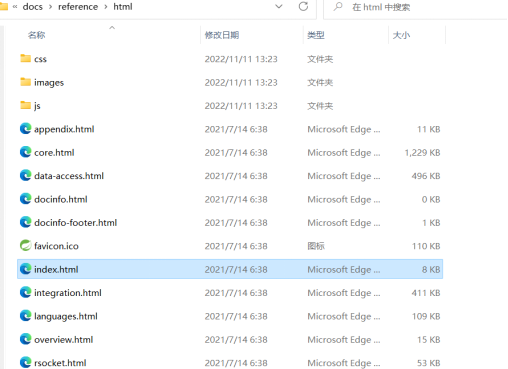
Task: Sort by the 修改日期 column header
Action: coord(222,35)
